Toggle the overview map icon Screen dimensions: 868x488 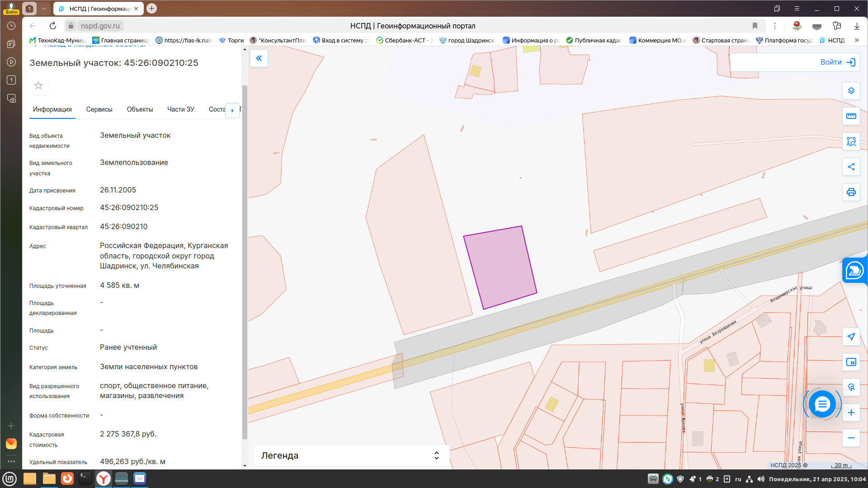pos(851,362)
